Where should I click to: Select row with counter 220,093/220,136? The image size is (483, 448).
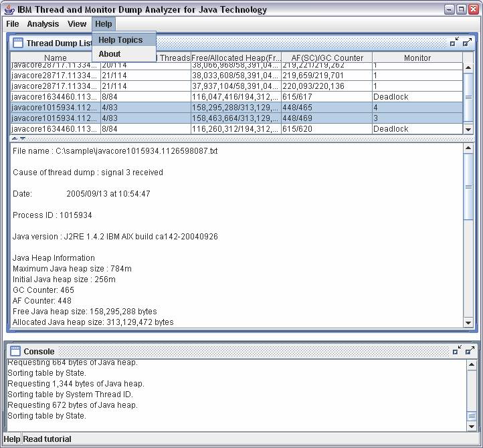pyautogui.click(x=237, y=86)
